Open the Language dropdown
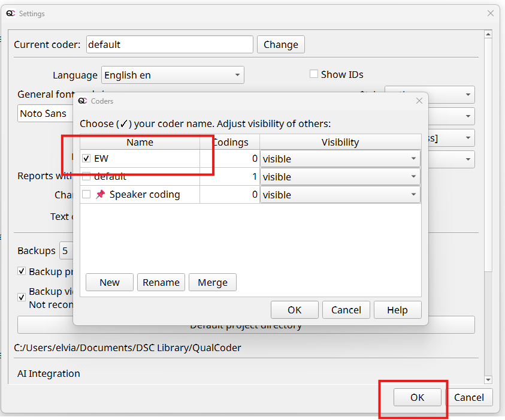The height and width of the screenshot is (420, 505). pos(173,75)
